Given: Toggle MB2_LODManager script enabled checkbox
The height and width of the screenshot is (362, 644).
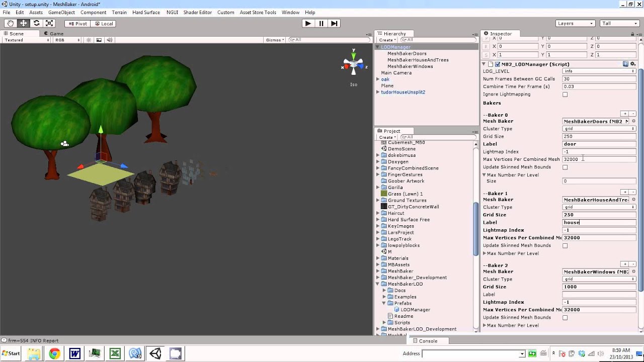Looking at the screenshot, I should 498,64.
